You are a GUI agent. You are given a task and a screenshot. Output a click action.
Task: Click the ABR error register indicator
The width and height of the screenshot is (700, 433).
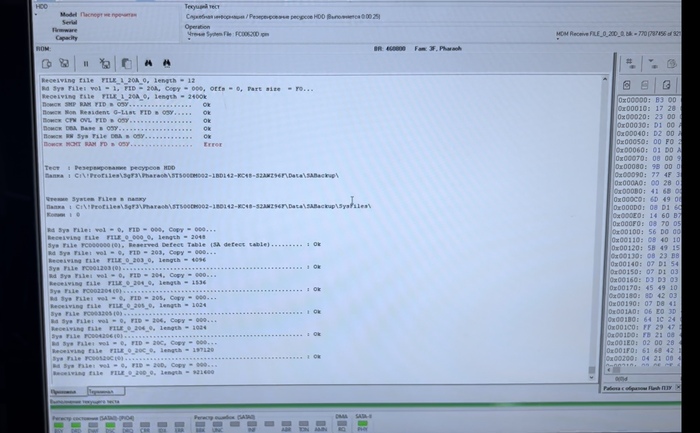pyautogui.click(x=286, y=427)
